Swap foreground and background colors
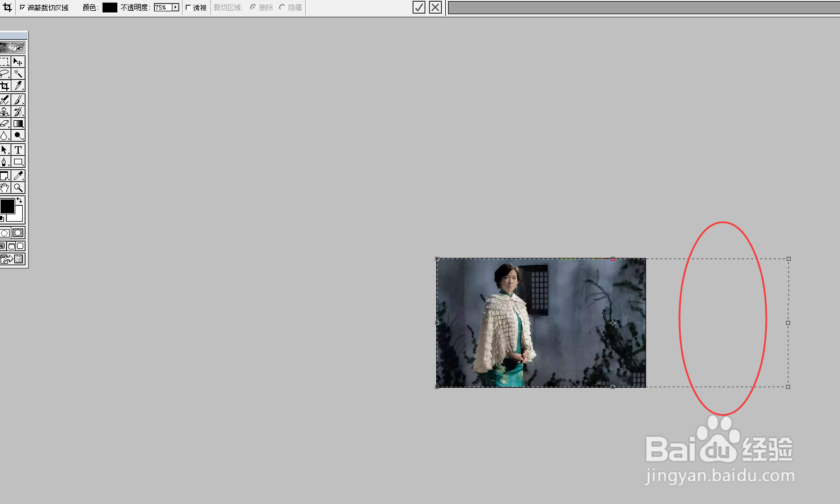The height and width of the screenshot is (504, 840). 19,200
